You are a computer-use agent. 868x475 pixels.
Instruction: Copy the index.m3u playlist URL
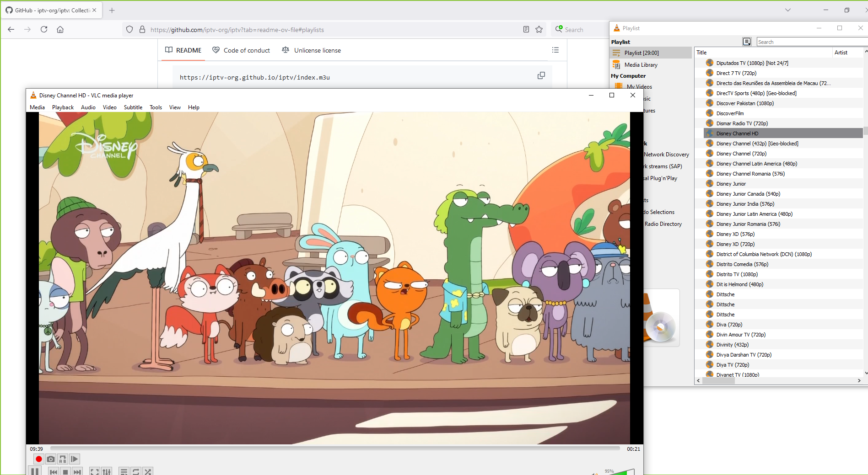coord(541,75)
